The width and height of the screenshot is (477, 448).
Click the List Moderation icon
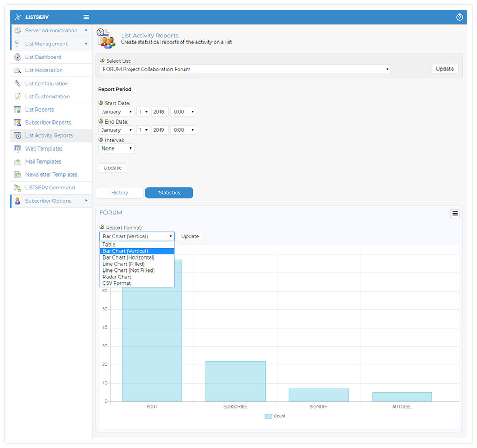pos(18,70)
